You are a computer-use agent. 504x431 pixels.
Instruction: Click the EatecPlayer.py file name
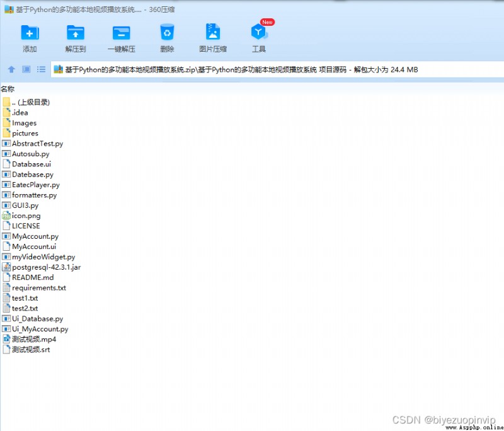[x=36, y=185]
